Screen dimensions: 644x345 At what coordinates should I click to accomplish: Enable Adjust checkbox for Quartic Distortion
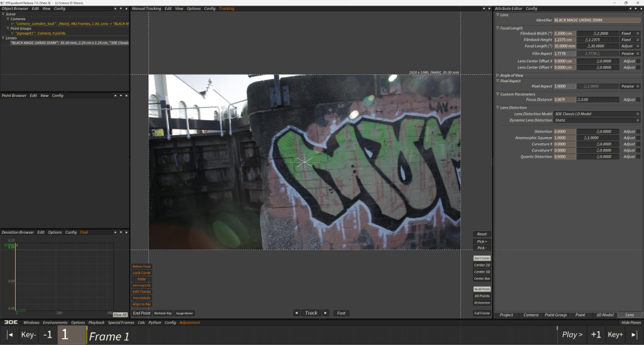[x=638, y=156]
